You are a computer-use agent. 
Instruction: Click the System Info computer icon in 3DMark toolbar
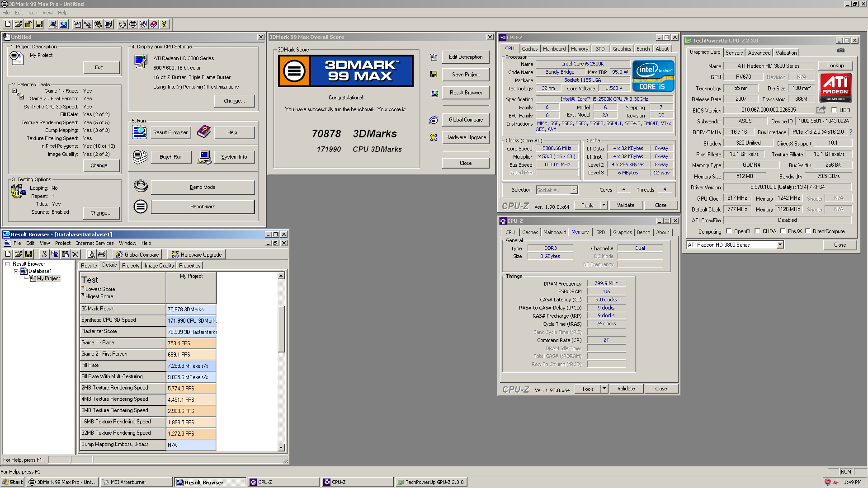click(x=53, y=24)
